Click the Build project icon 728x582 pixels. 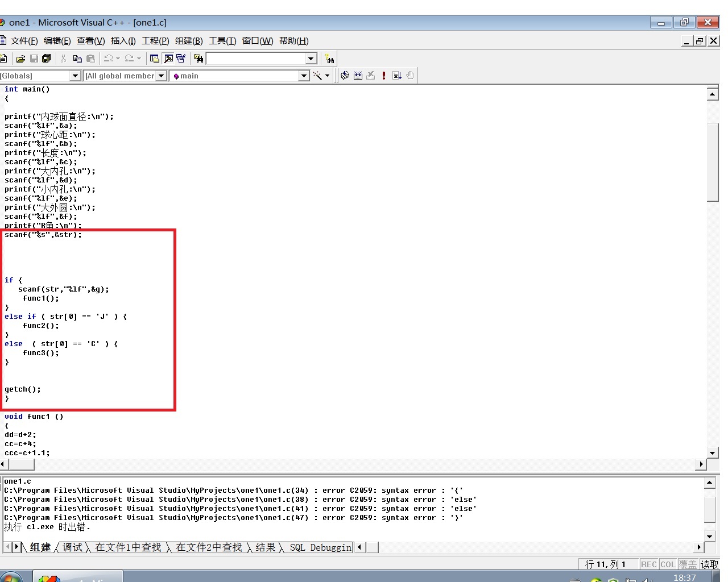pyautogui.click(x=358, y=76)
